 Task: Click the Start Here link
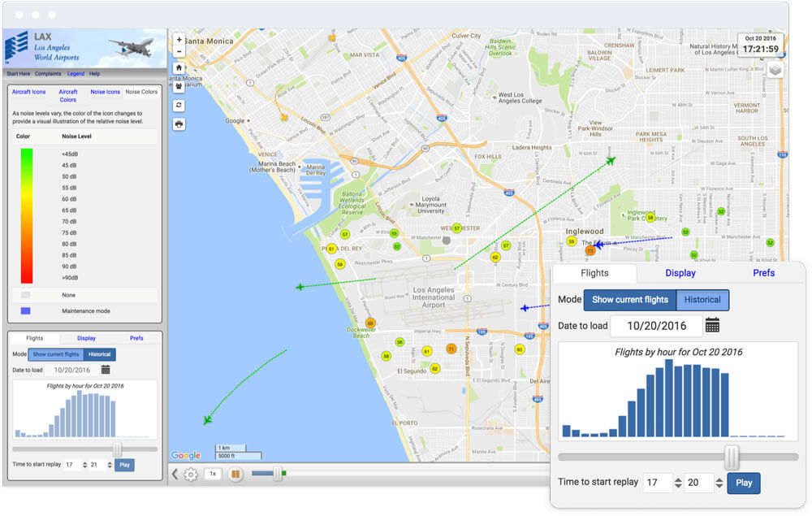point(18,74)
